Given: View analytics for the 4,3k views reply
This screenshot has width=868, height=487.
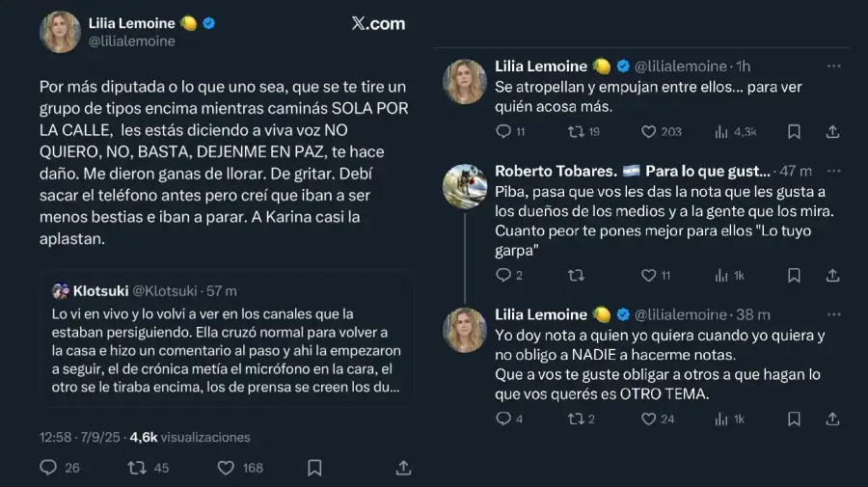Looking at the screenshot, I should [x=721, y=132].
